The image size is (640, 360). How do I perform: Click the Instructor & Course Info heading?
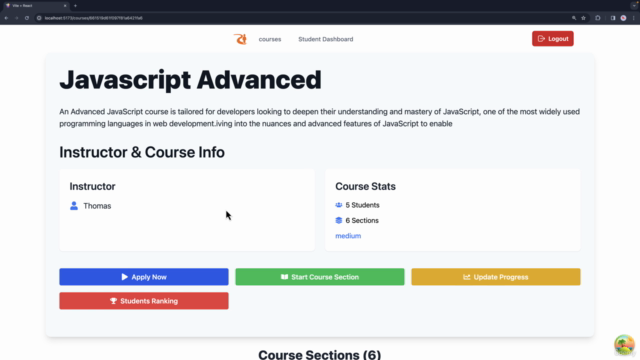click(x=142, y=152)
